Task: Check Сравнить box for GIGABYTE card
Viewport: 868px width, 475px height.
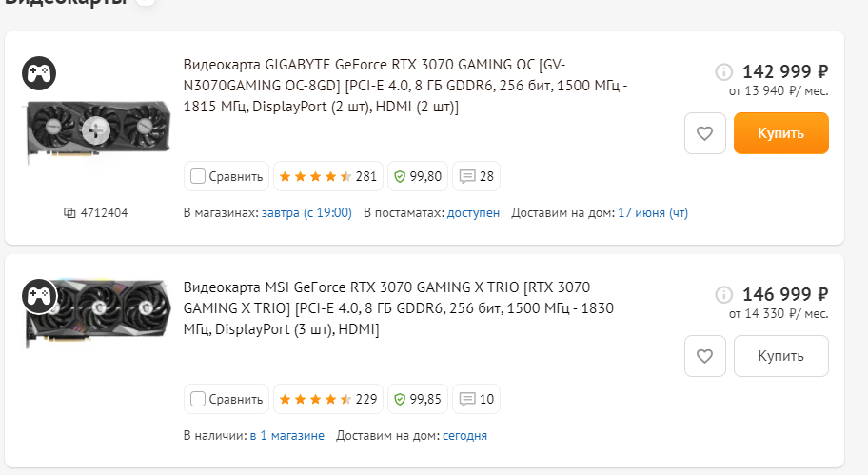Action: pos(198,176)
